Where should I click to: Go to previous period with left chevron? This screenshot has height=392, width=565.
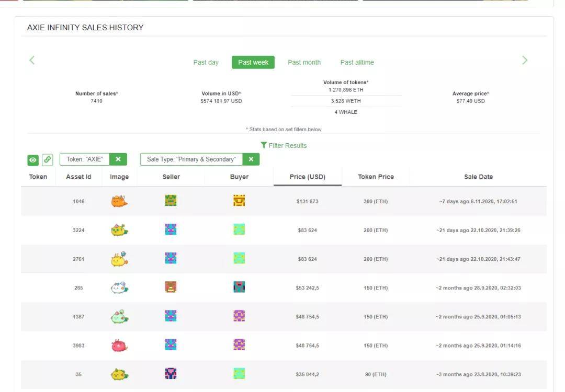(32, 60)
